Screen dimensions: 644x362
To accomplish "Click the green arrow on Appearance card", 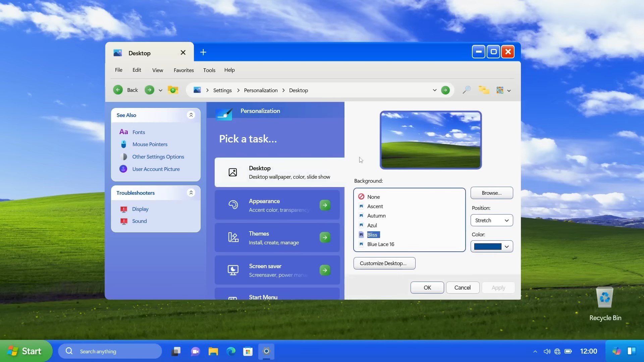I will tap(325, 205).
